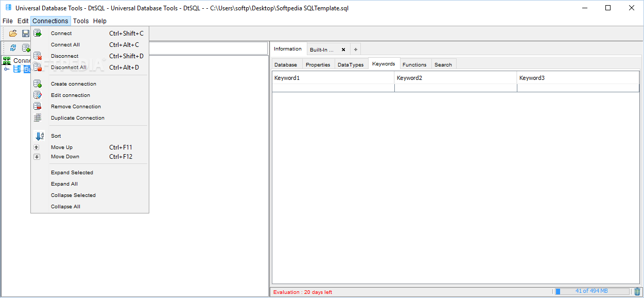Click the Keyword2 column header

tap(456, 78)
